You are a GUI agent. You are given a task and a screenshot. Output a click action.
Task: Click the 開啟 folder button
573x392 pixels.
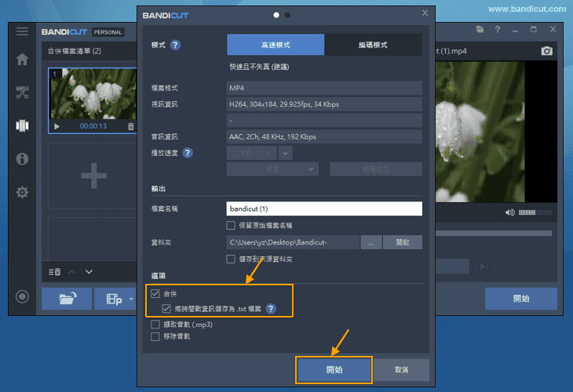403,242
